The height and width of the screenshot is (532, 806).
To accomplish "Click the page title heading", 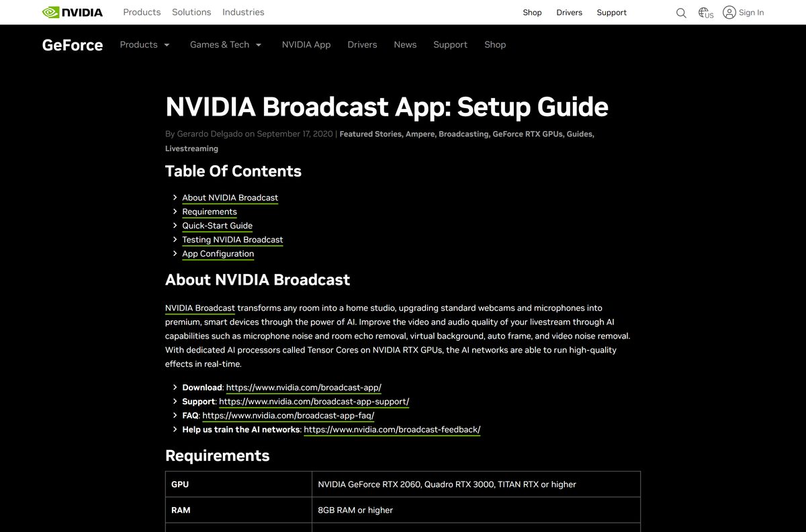I will 387,107.
